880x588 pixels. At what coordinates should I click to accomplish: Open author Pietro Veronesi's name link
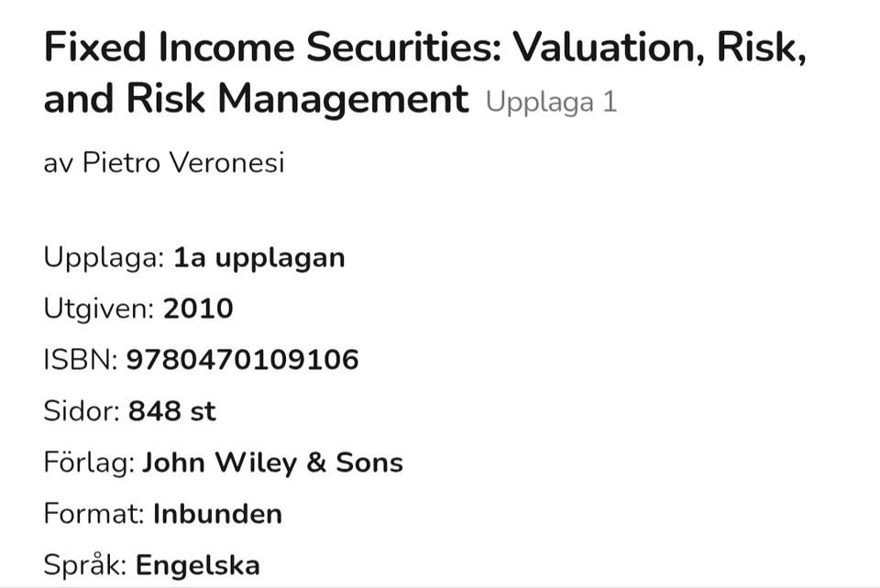[183, 163]
